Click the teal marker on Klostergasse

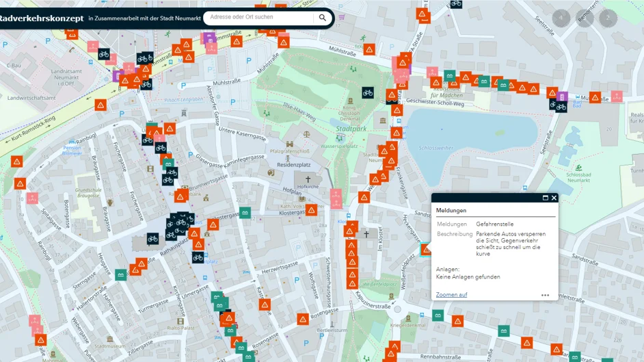245,213
